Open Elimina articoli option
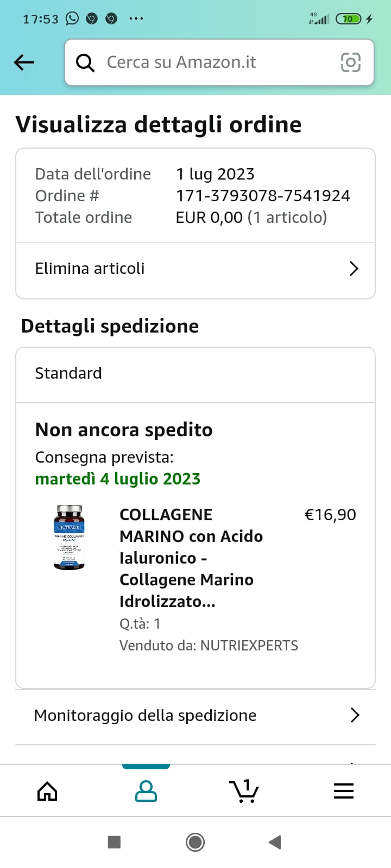 pyautogui.click(x=90, y=269)
